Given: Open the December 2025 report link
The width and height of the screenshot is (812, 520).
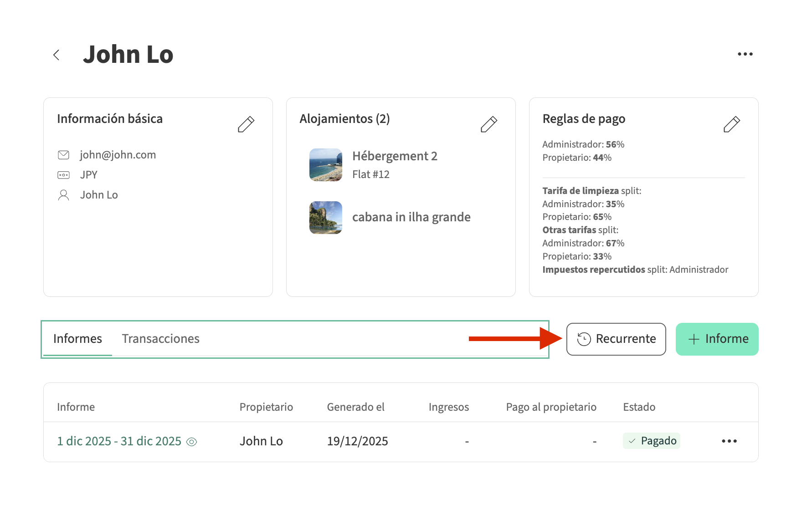Looking at the screenshot, I should click(x=119, y=441).
